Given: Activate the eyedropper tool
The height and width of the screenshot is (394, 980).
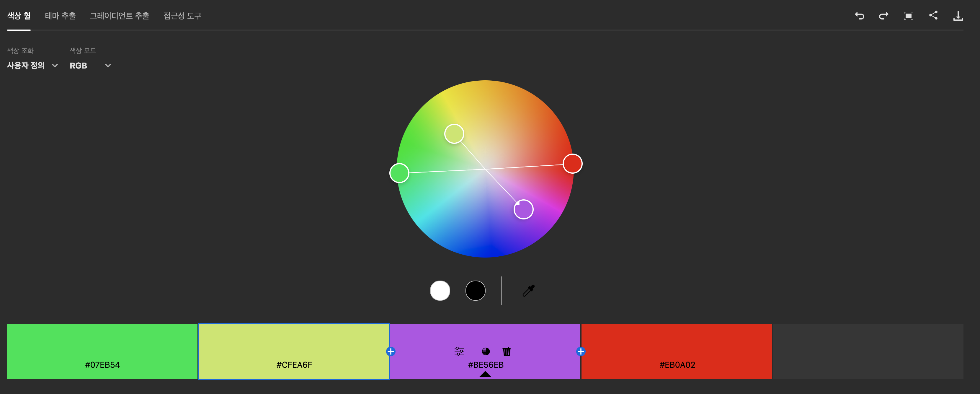Looking at the screenshot, I should click(528, 290).
